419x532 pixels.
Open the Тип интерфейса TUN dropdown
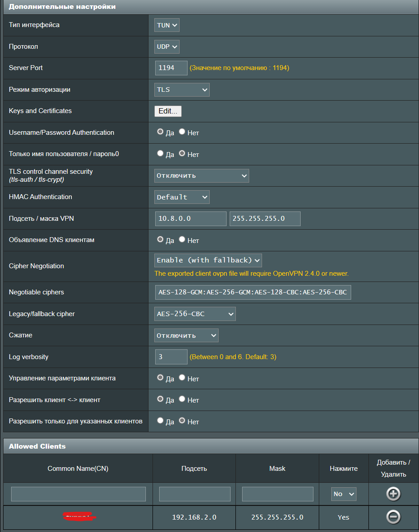pyautogui.click(x=167, y=25)
